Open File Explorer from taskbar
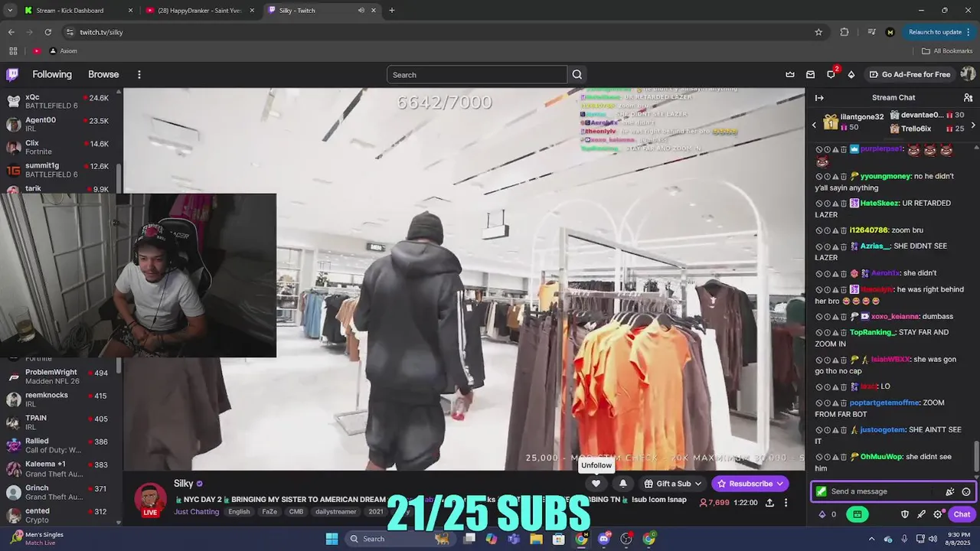Screen dimensions: 980x551 click(537, 539)
